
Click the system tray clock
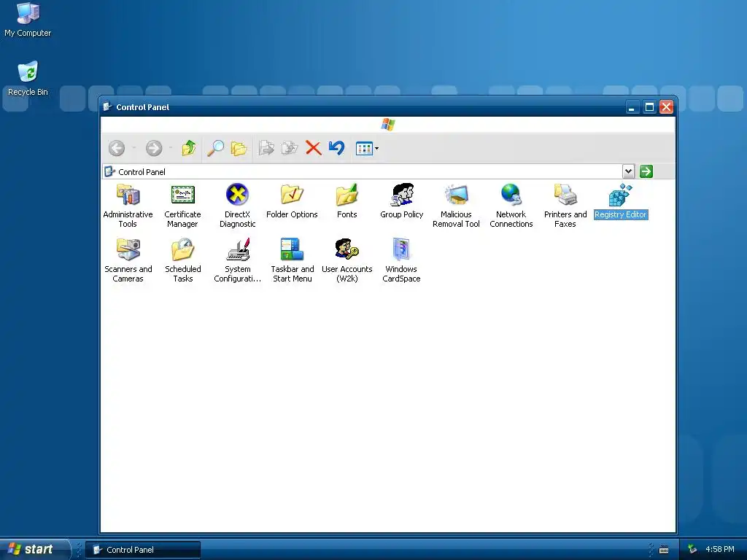click(x=720, y=549)
